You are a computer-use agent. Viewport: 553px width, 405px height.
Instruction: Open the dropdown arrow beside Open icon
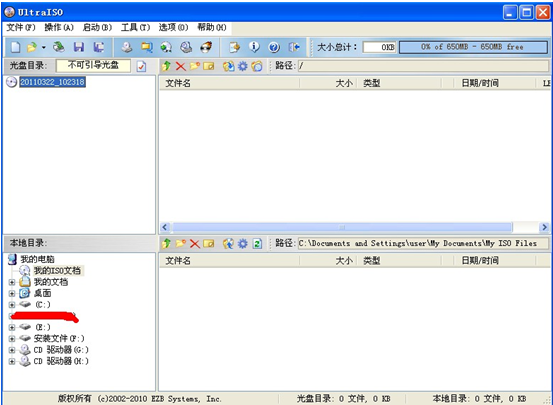43,47
